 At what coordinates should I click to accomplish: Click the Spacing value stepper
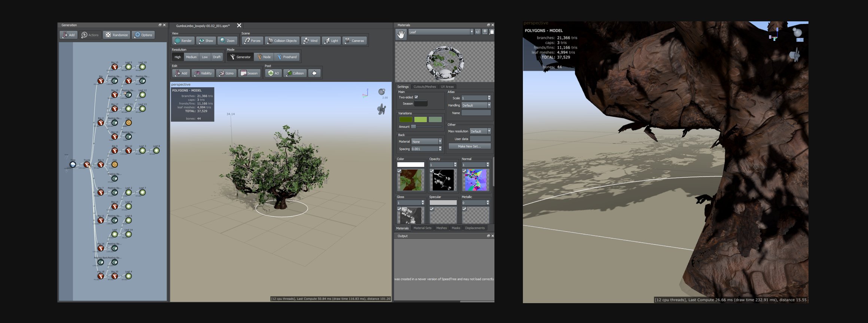[x=440, y=149]
